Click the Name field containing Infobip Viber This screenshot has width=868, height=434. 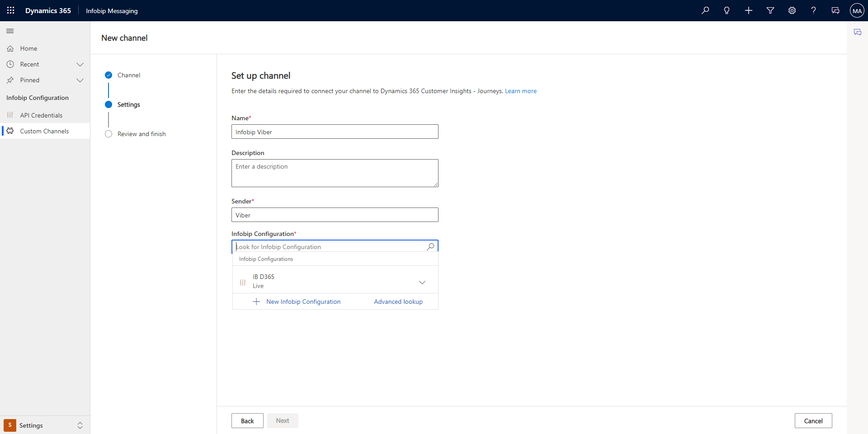(335, 132)
